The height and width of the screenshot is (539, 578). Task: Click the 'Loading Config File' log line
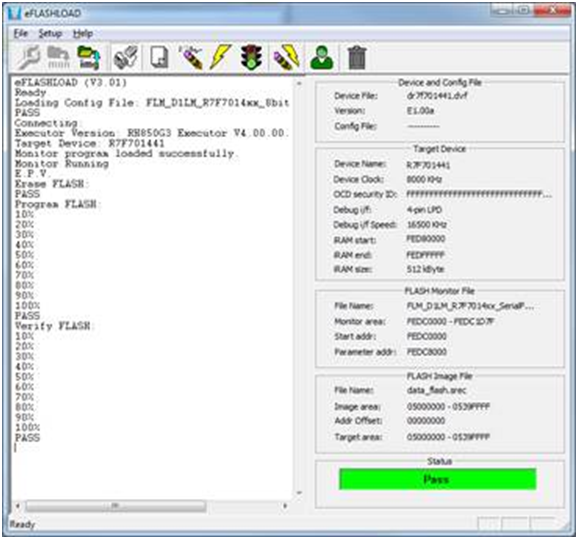tap(152, 102)
